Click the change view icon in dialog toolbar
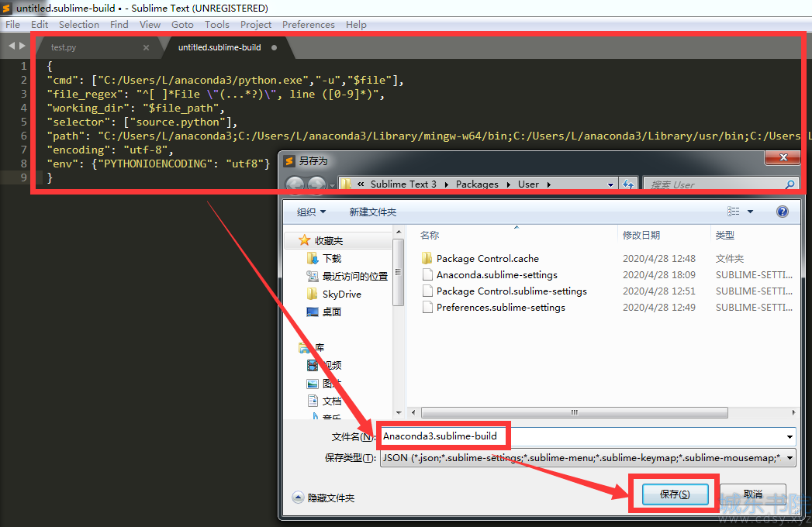812x527 pixels. (733, 212)
